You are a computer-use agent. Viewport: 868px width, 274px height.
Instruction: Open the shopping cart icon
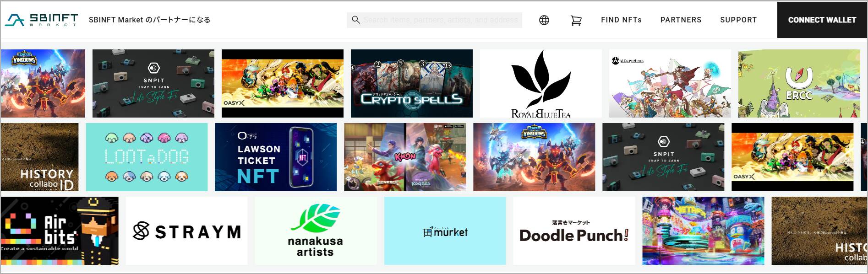coord(576,20)
